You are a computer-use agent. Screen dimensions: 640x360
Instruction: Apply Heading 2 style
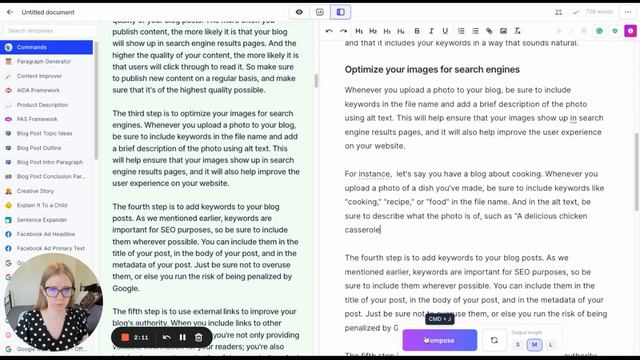373,31
